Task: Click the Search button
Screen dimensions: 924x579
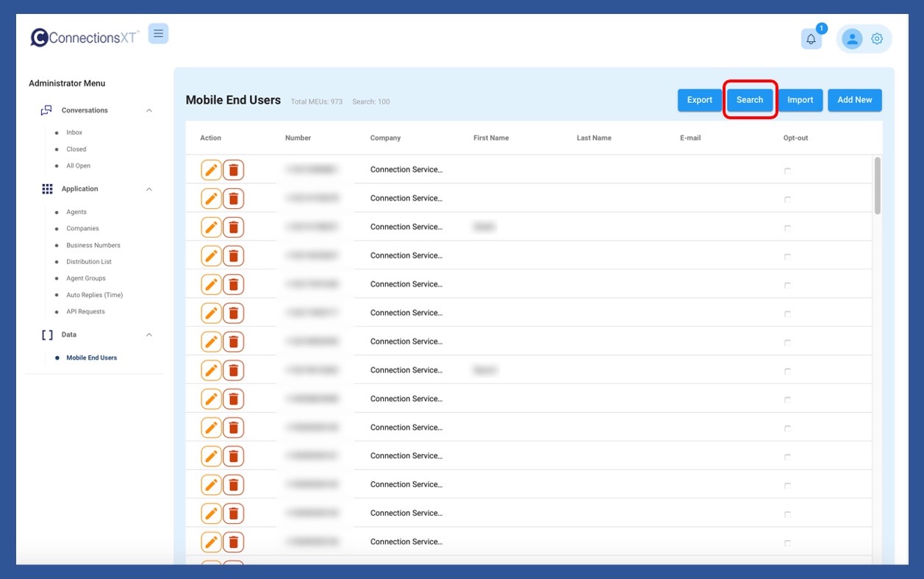Action: coord(750,100)
